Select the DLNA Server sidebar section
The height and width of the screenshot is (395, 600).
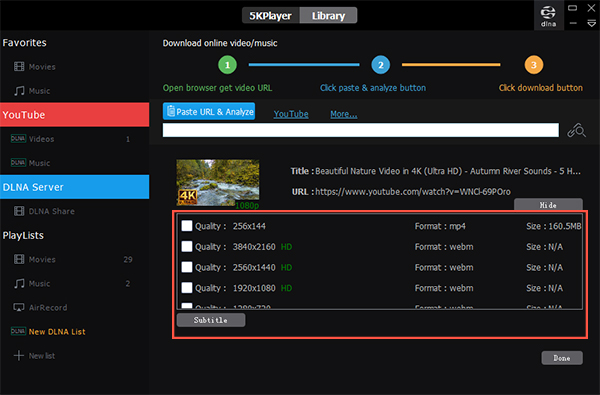75,187
